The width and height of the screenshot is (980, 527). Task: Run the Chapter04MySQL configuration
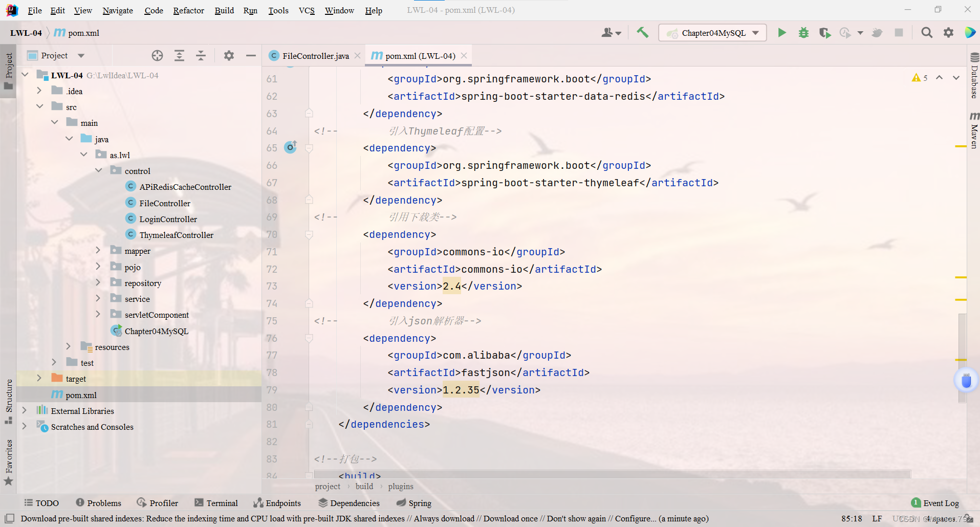click(x=781, y=33)
